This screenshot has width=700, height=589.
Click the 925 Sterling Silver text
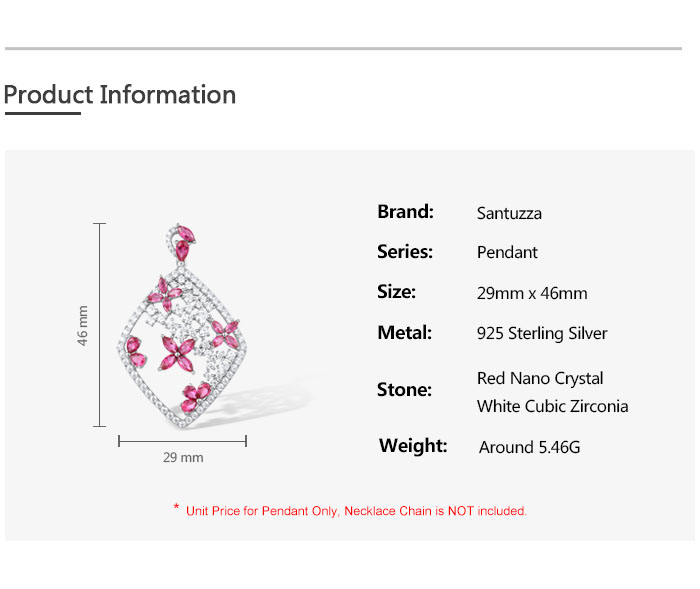click(x=542, y=333)
